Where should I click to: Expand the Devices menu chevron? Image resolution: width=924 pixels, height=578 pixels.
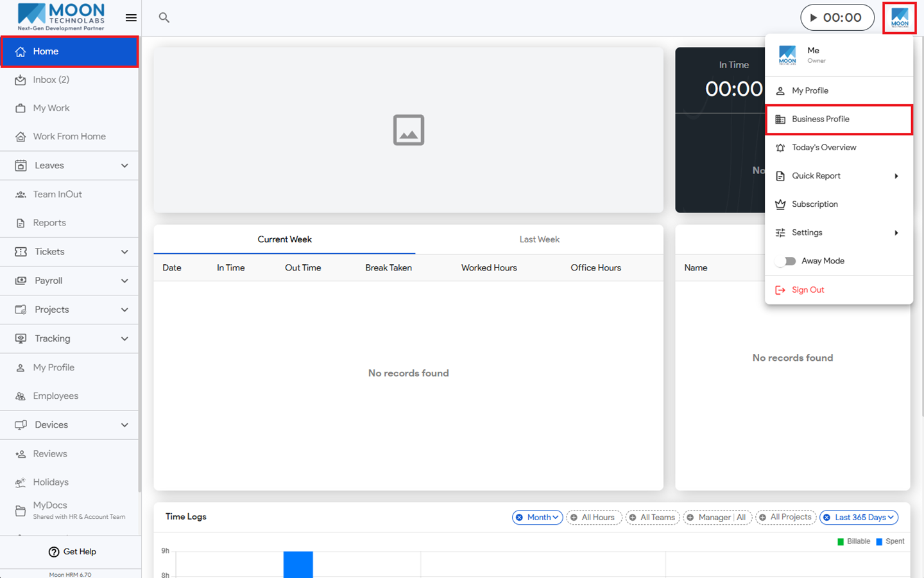point(124,425)
